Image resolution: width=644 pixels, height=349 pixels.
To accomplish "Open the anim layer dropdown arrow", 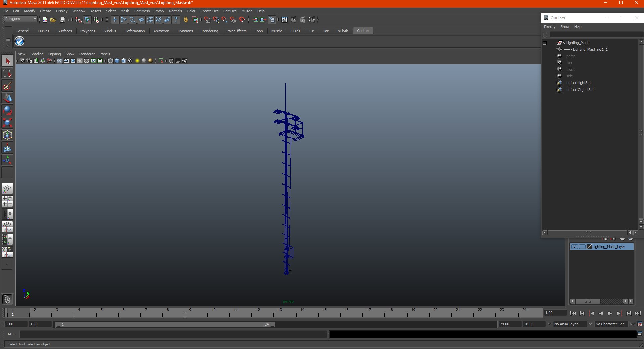I will coord(549,324).
